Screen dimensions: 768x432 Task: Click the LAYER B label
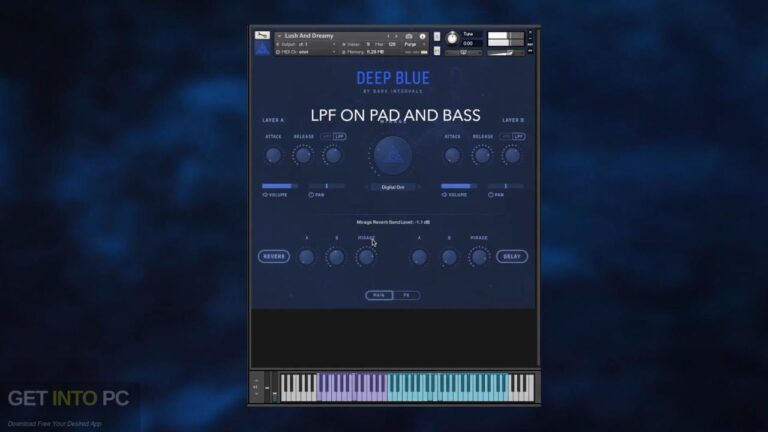click(x=513, y=120)
